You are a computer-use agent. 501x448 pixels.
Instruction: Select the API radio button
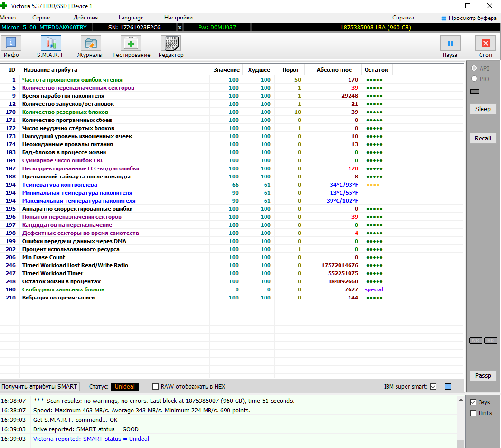pos(474,68)
